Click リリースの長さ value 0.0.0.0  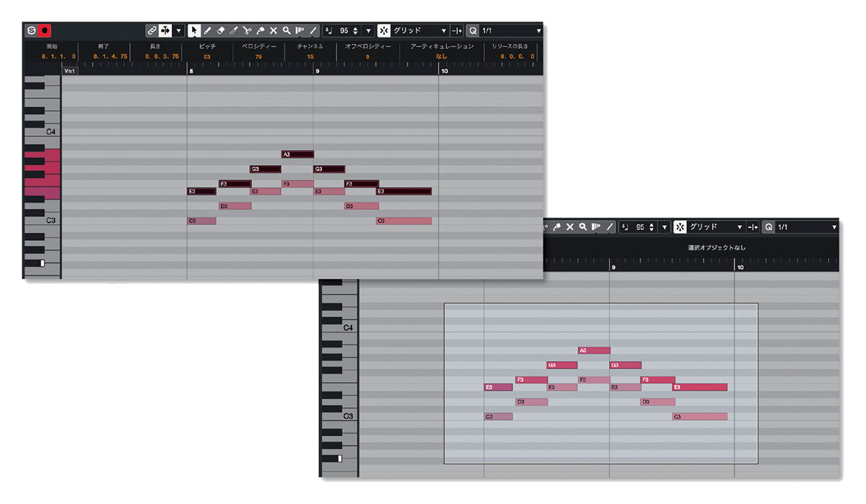(517, 56)
